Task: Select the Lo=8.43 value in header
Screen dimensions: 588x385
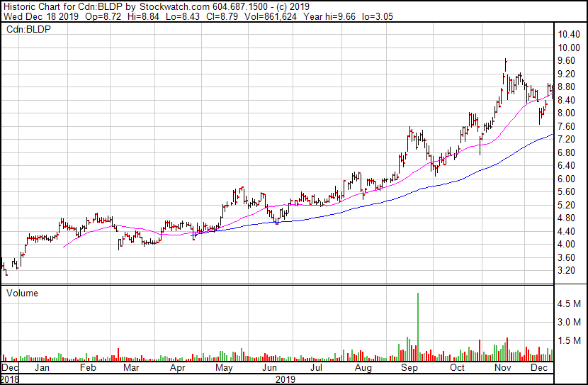Action: point(183,16)
